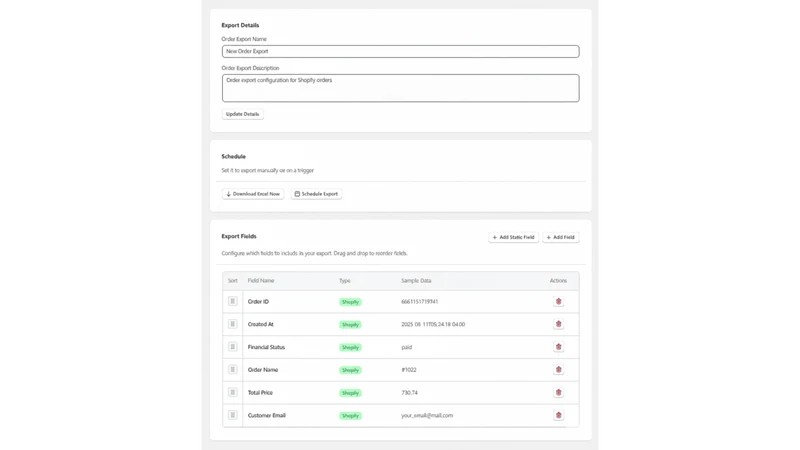Delete the Total Price field

point(558,392)
